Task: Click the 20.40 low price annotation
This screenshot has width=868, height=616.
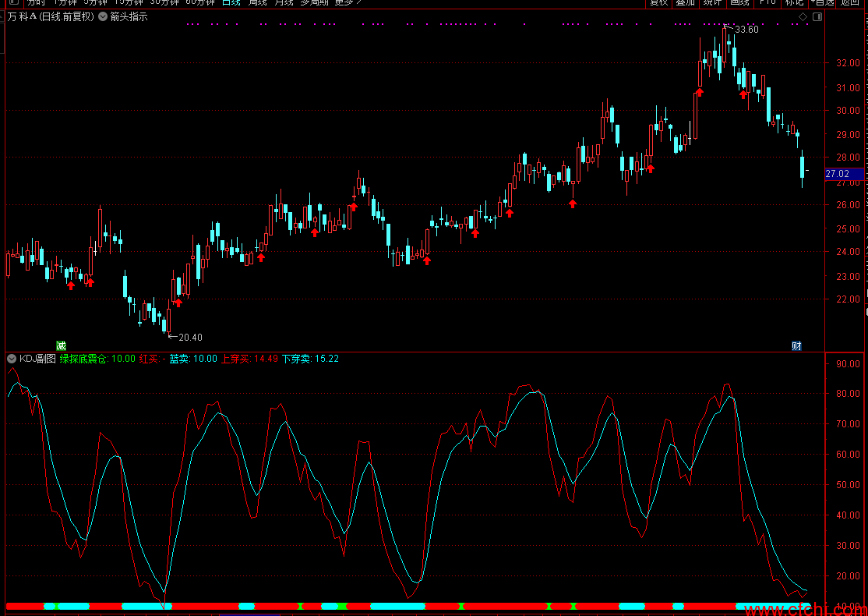Action: pos(190,337)
